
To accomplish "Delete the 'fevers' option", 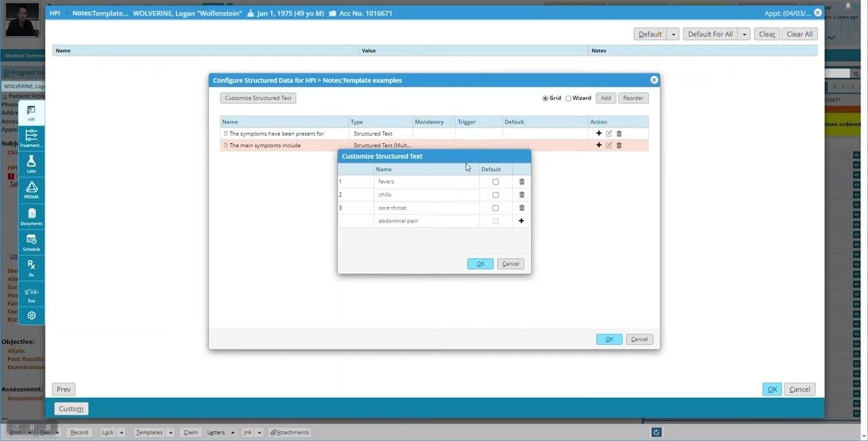I will point(521,182).
